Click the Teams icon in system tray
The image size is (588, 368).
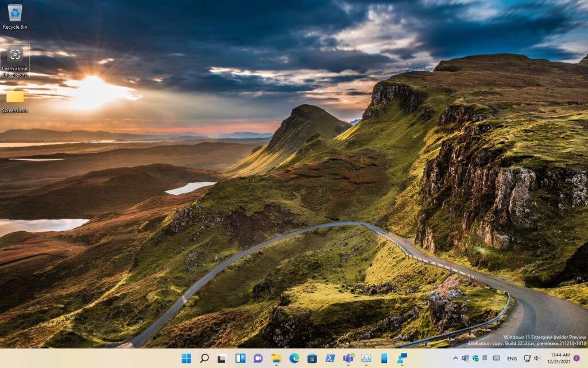coord(466,358)
